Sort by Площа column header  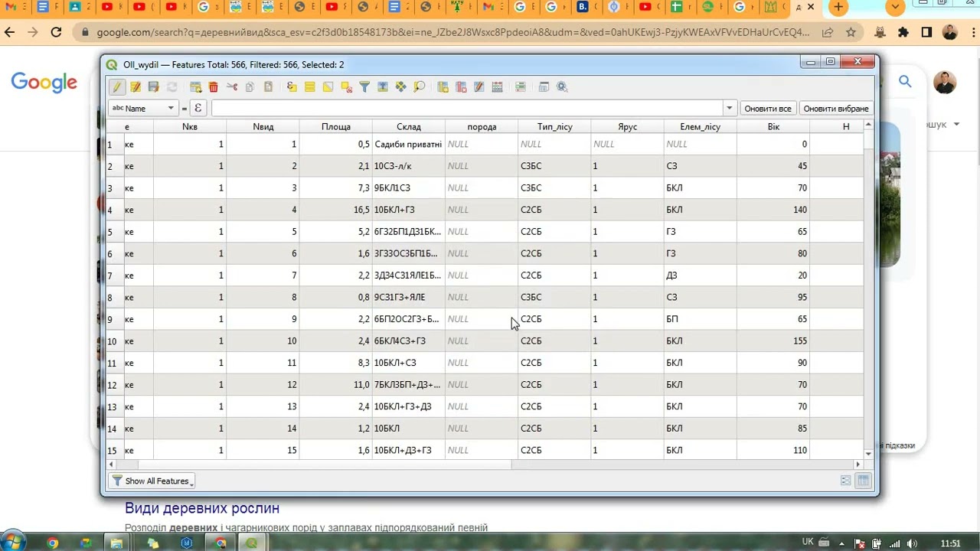coord(335,127)
